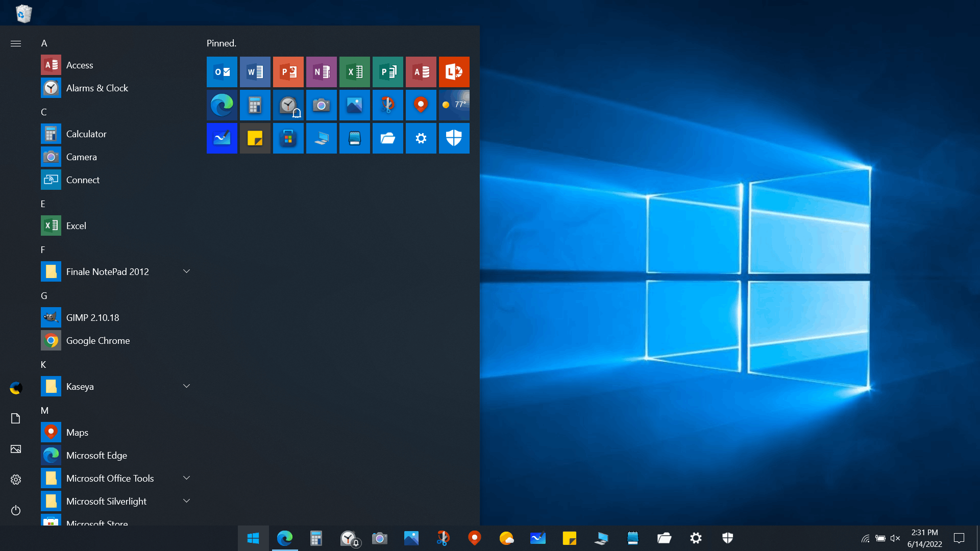Open Calculator in the app list

[x=117, y=134]
